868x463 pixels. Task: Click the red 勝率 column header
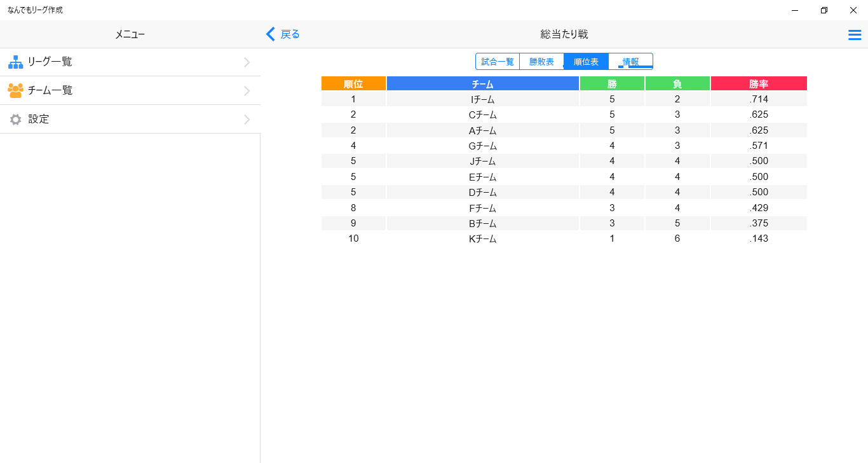759,84
